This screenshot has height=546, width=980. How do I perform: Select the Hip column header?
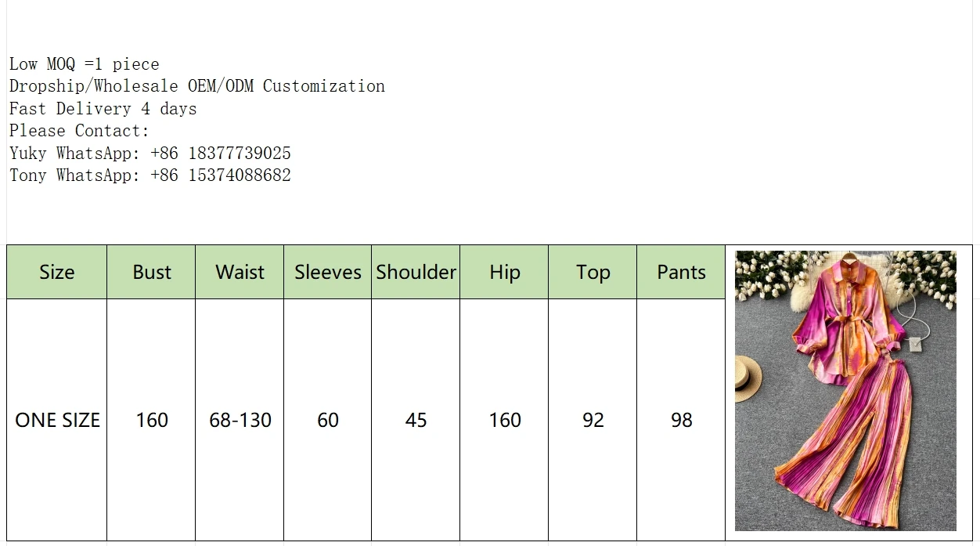(504, 272)
